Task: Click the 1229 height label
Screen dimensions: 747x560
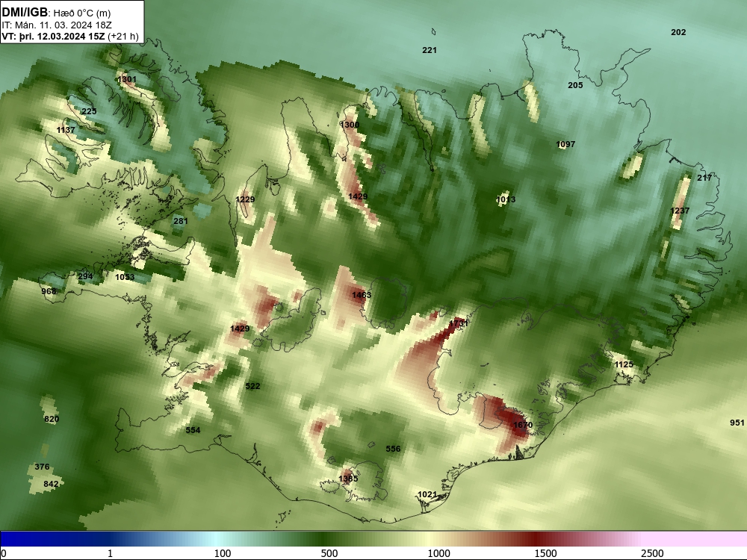Action: pos(245,199)
